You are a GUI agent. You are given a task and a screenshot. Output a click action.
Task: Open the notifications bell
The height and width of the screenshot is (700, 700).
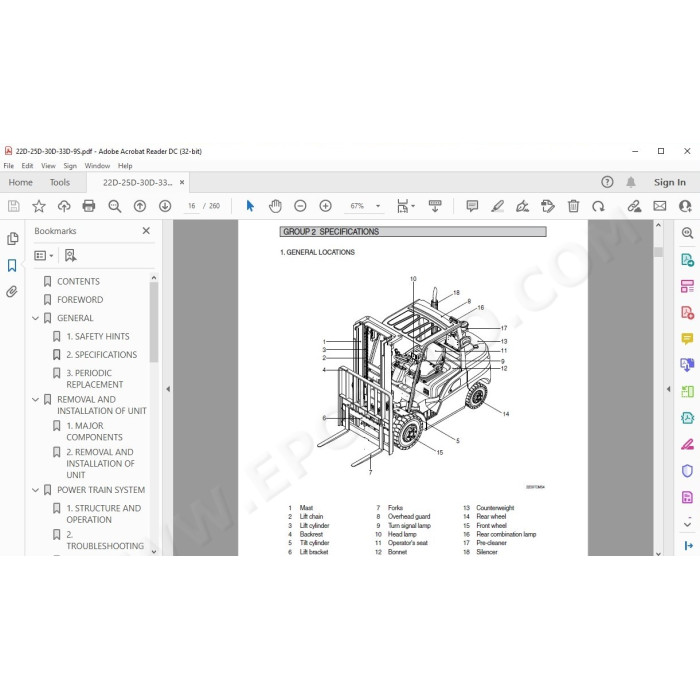tap(631, 182)
